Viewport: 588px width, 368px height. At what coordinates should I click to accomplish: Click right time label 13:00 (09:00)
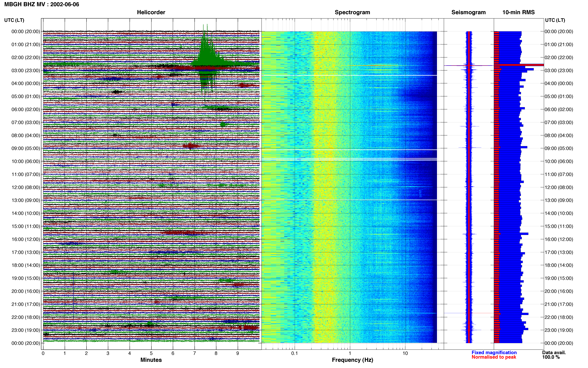pyautogui.click(x=559, y=200)
